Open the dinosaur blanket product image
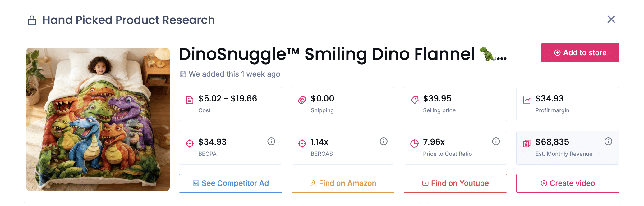 (x=98, y=119)
